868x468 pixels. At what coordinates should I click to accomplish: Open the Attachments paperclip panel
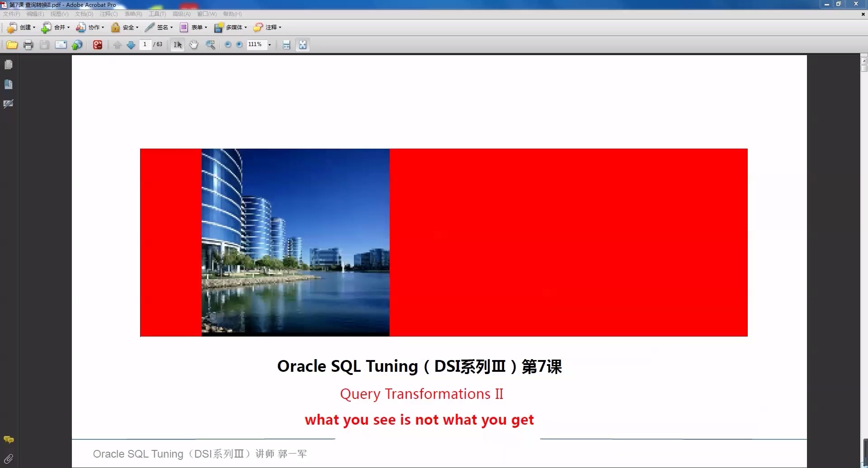[x=8, y=458]
